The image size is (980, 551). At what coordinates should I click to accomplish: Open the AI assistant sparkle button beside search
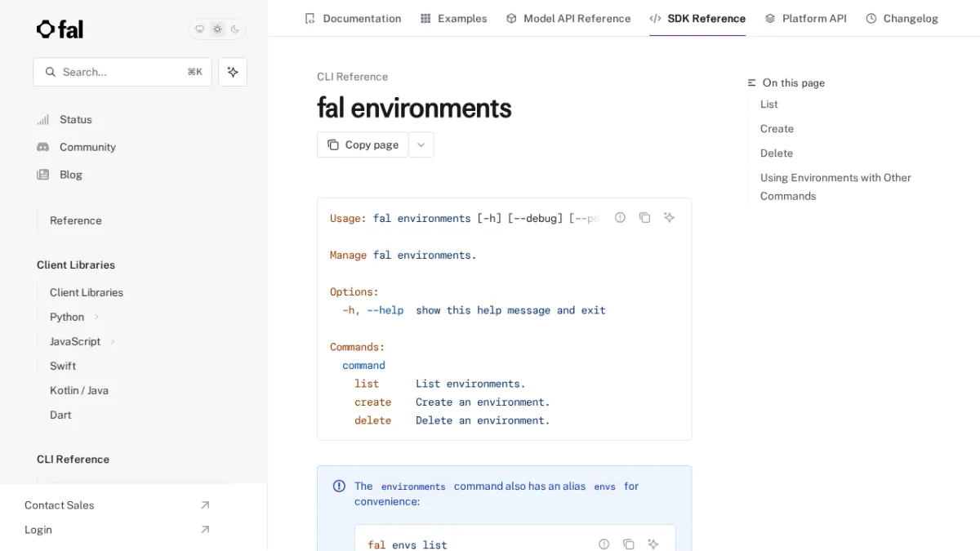click(x=233, y=72)
